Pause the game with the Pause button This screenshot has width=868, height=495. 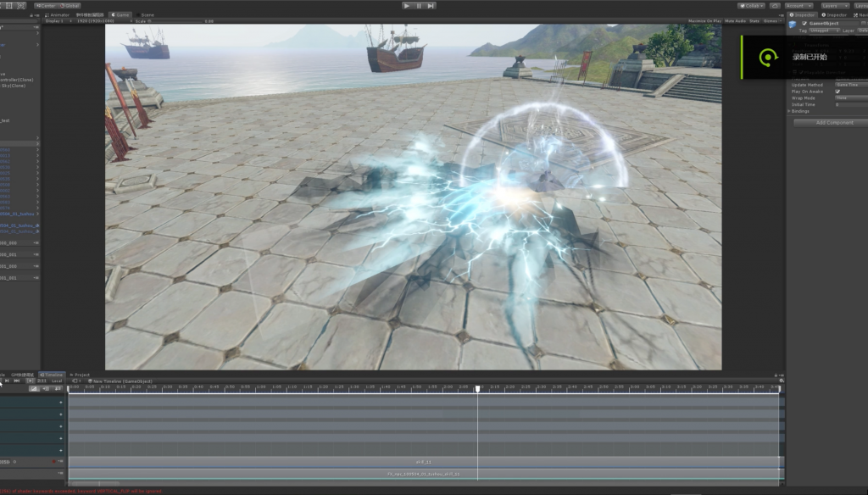click(419, 6)
